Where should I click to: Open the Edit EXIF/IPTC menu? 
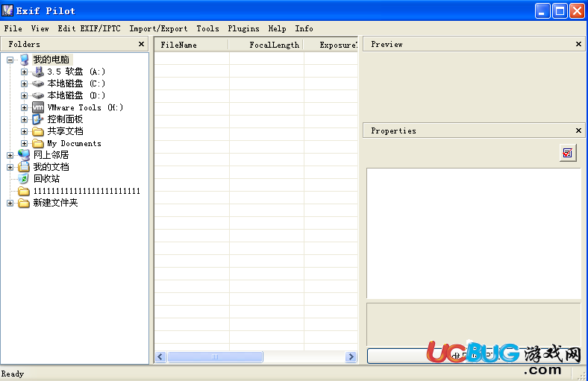point(90,28)
